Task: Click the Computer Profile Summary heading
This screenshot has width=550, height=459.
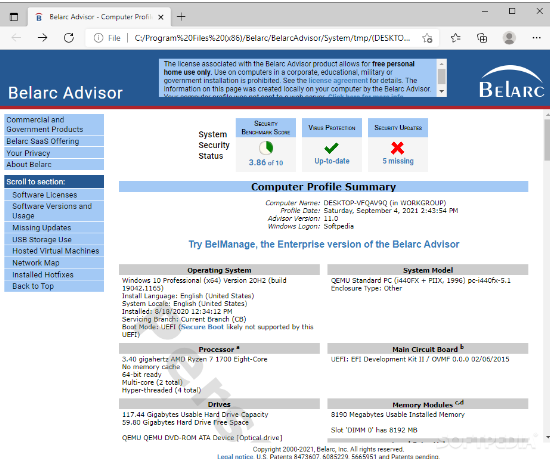Action: (x=323, y=187)
